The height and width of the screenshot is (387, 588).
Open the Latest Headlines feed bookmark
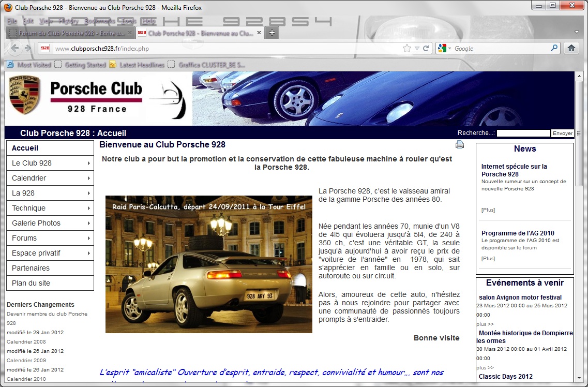click(x=137, y=65)
